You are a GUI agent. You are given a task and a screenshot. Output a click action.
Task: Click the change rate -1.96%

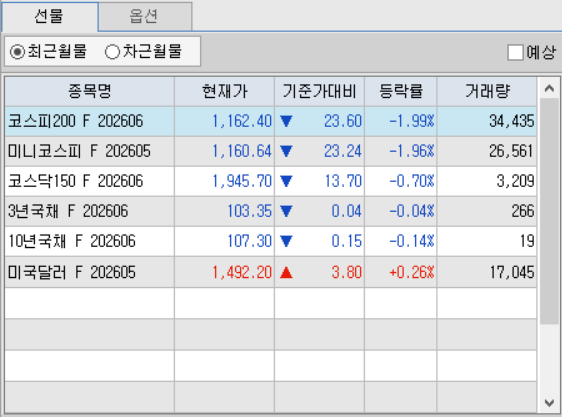click(412, 151)
